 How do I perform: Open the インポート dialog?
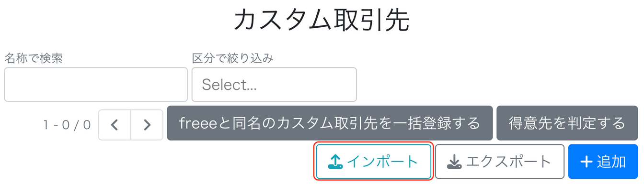click(374, 162)
